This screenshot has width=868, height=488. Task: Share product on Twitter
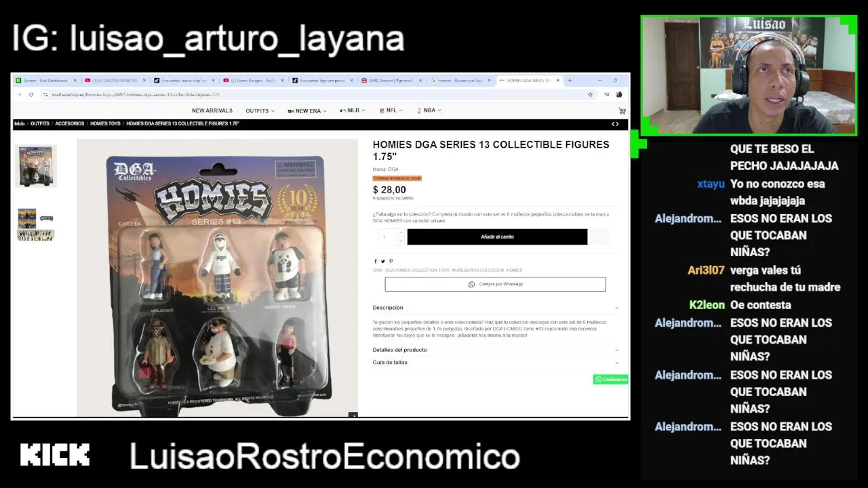coord(382,261)
